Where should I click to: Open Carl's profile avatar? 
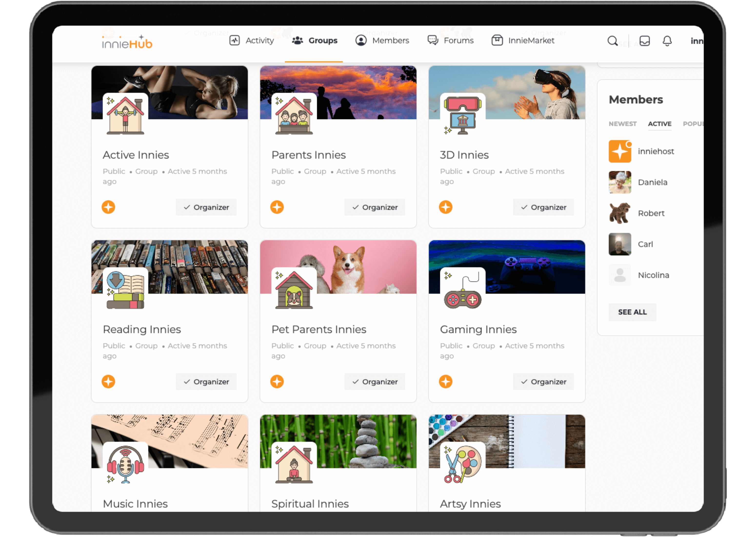coord(620,244)
